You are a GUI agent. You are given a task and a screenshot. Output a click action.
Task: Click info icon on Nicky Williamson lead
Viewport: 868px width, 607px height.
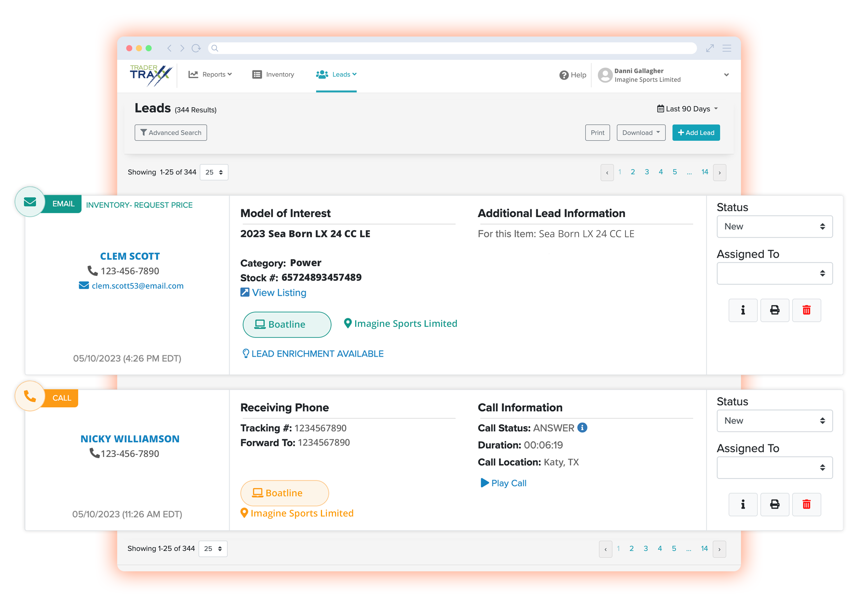click(x=743, y=504)
